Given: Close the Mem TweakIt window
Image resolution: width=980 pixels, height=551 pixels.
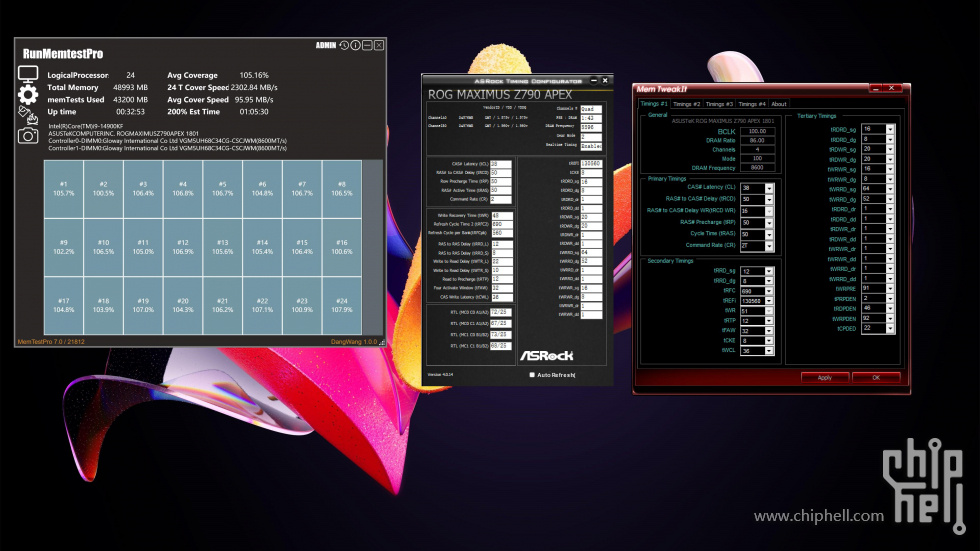Looking at the screenshot, I should click(892, 88).
